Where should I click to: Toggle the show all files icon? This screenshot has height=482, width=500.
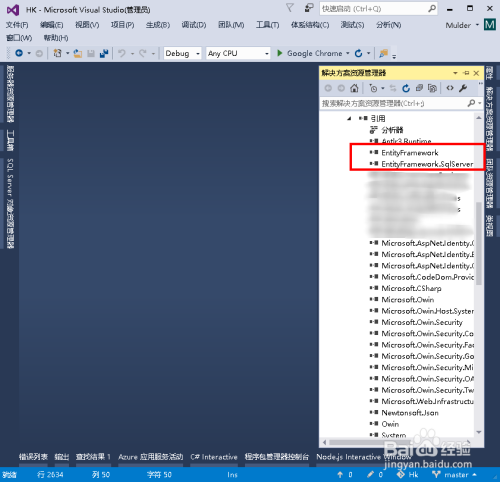click(x=432, y=88)
